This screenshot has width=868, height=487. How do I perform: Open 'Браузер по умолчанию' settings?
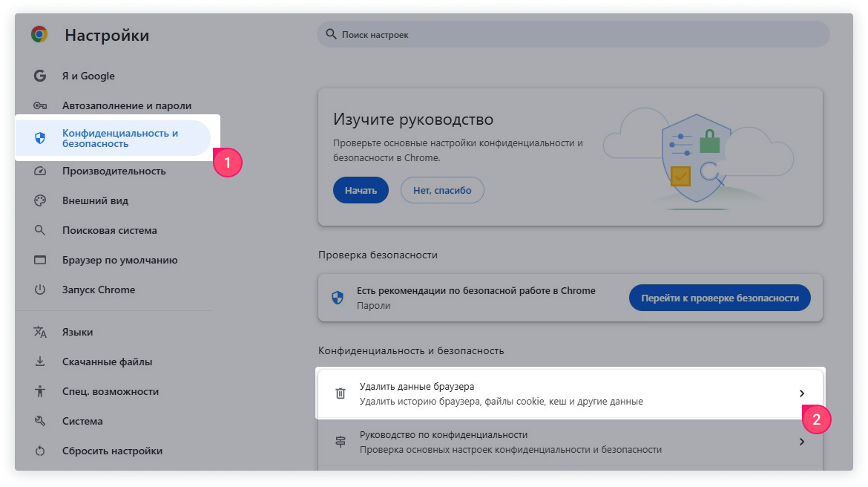pos(119,260)
